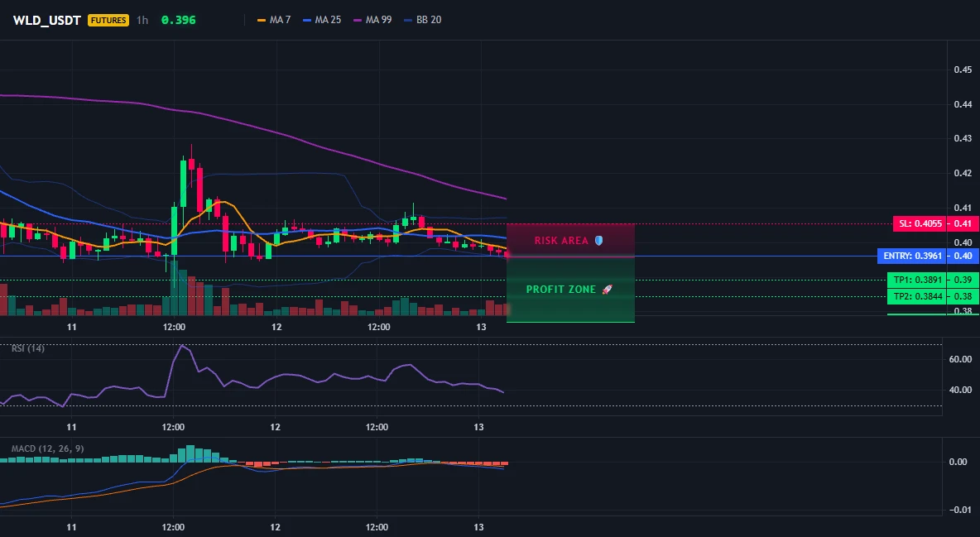Click the RSI line peak near 70
Screen dimensions: 980x537
182,346
